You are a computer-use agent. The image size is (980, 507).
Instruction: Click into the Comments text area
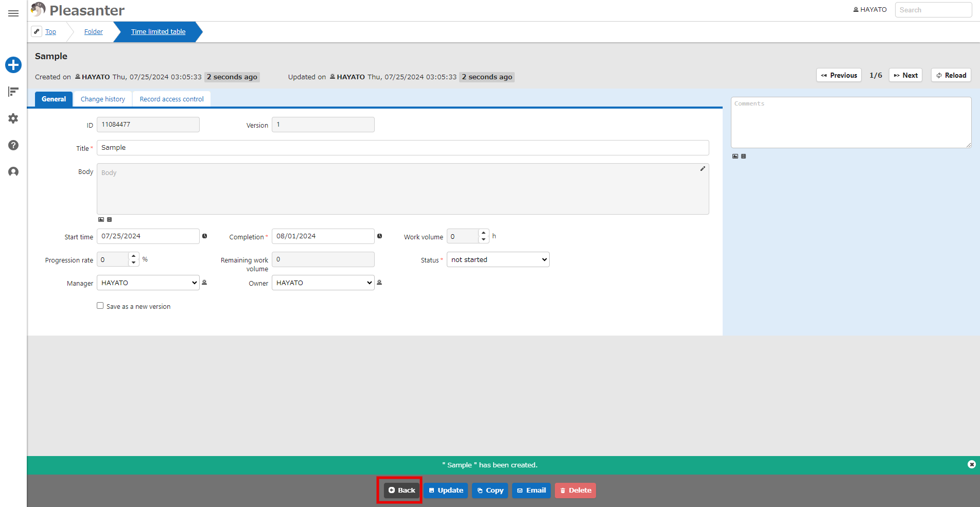tap(851, 123)
